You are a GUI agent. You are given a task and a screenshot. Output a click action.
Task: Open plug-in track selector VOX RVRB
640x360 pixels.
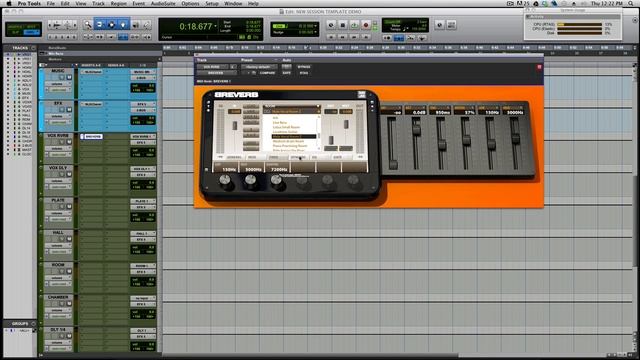[x=213, y=67]
